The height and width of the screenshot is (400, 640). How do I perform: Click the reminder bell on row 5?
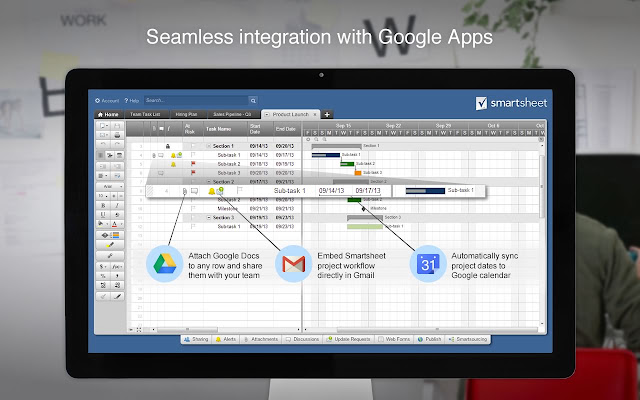click(x=173, y=164)
